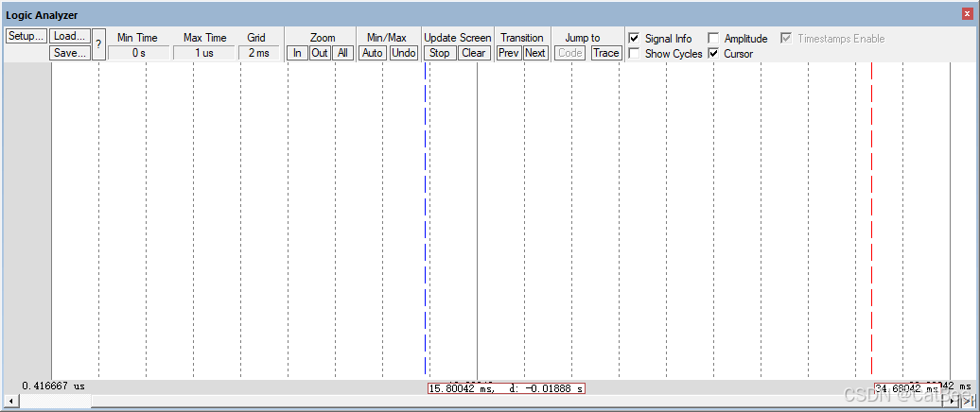This screenshot has width=980, height=412.
Task: Jump to Next transition
Action: [535, 53]
